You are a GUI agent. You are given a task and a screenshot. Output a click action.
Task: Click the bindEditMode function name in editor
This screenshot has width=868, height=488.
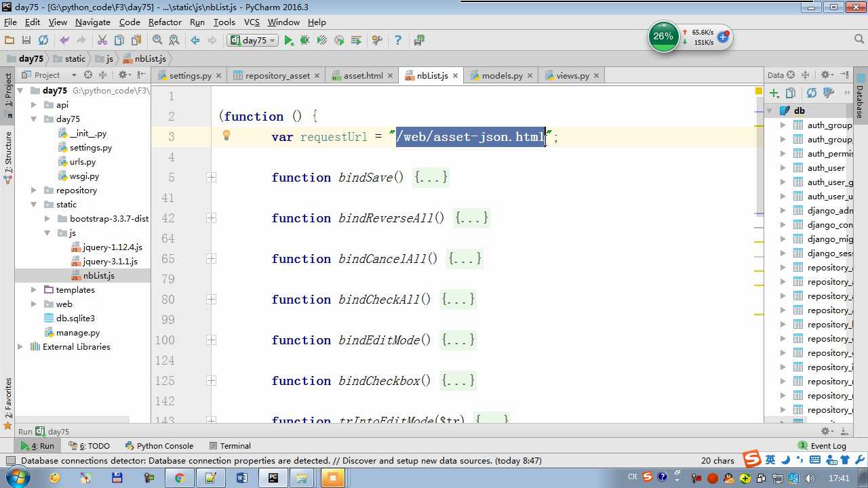[x=379, y=340]
